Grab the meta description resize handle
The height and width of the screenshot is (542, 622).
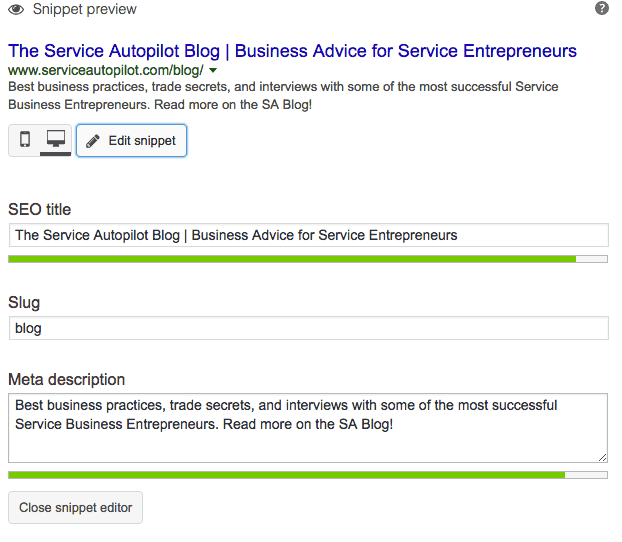point(603,457)
